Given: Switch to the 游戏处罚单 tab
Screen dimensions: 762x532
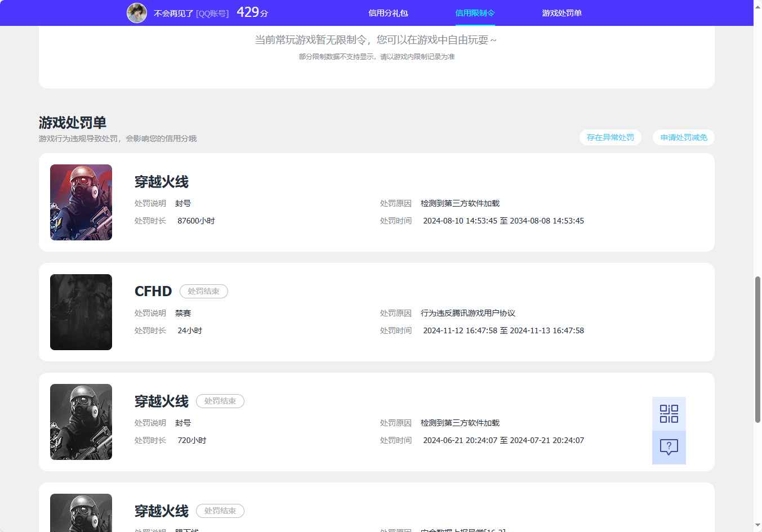Looking at the screenshot, I should click(562, 13).
